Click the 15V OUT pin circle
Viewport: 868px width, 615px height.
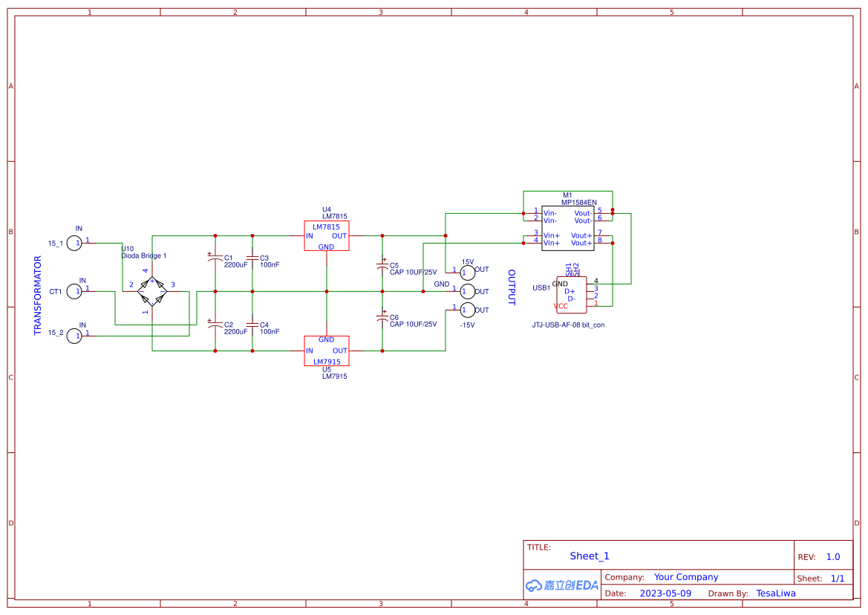468,272
